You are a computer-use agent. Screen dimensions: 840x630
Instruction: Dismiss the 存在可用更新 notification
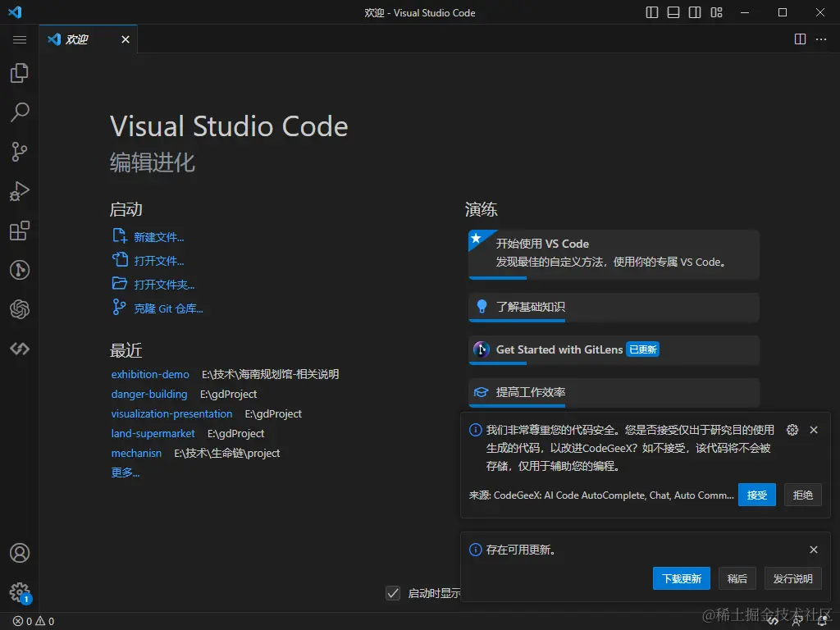coord(814,550)
